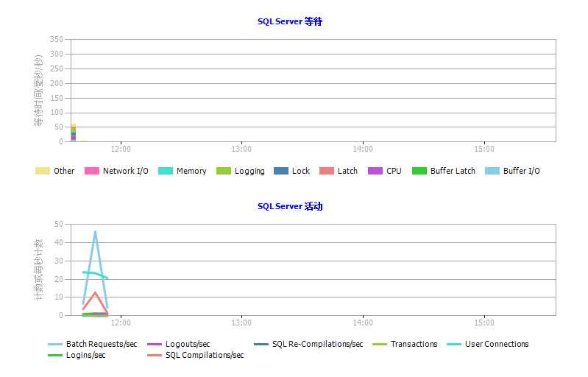Click the Memory legend label
The image size is (588, 377).
pyautogui.click(x=191, y=171)
